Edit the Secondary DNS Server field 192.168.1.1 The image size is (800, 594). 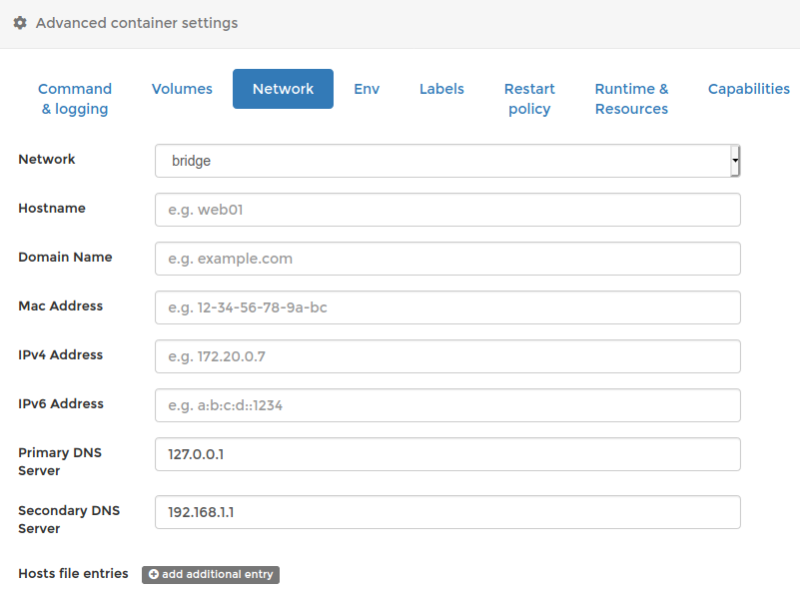click(447, 512)
